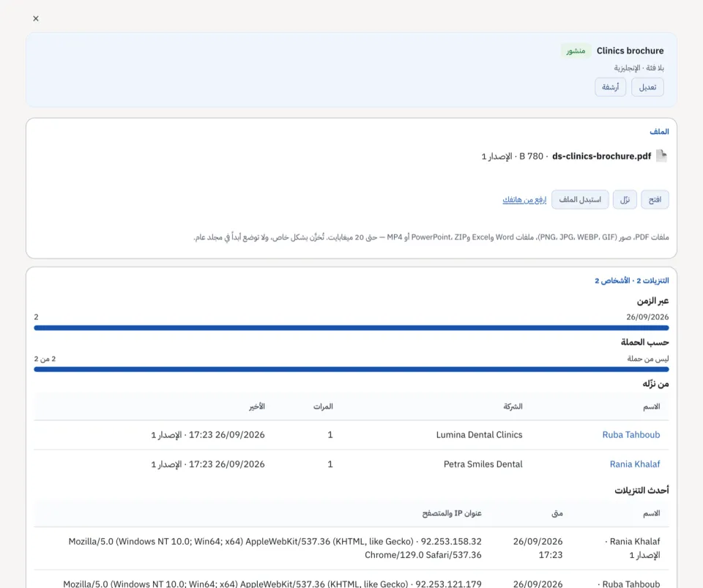Click the منشور published status badge
This screenshot has height=588, width=703.
pos(576,51)
